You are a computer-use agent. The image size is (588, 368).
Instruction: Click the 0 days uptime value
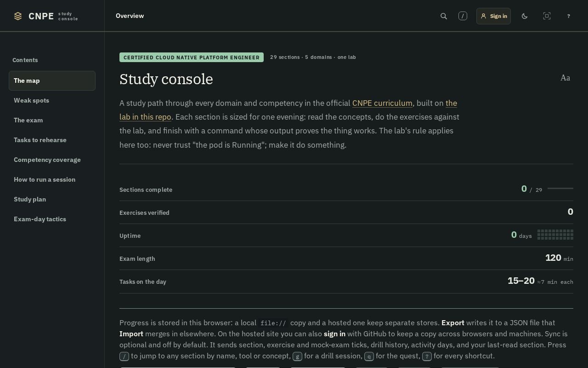click(x=521, y=235)
